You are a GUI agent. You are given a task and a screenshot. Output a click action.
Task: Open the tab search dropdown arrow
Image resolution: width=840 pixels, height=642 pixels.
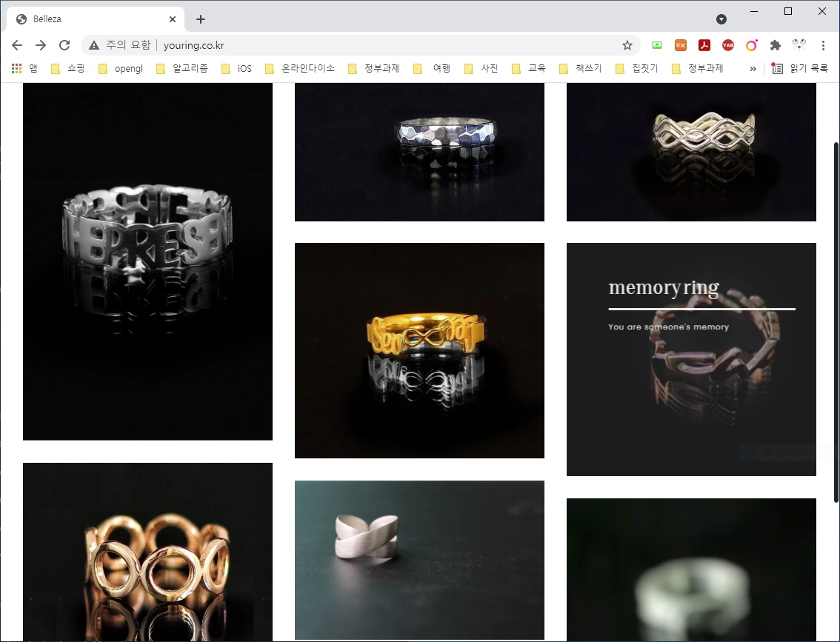721,19
